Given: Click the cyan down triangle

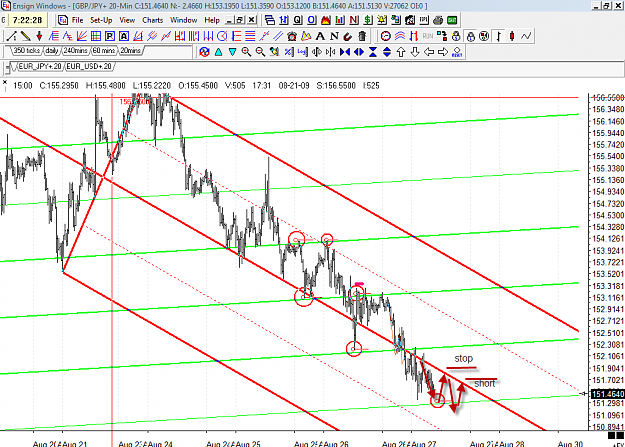Looking at the screenshot, I should (232, 52).
